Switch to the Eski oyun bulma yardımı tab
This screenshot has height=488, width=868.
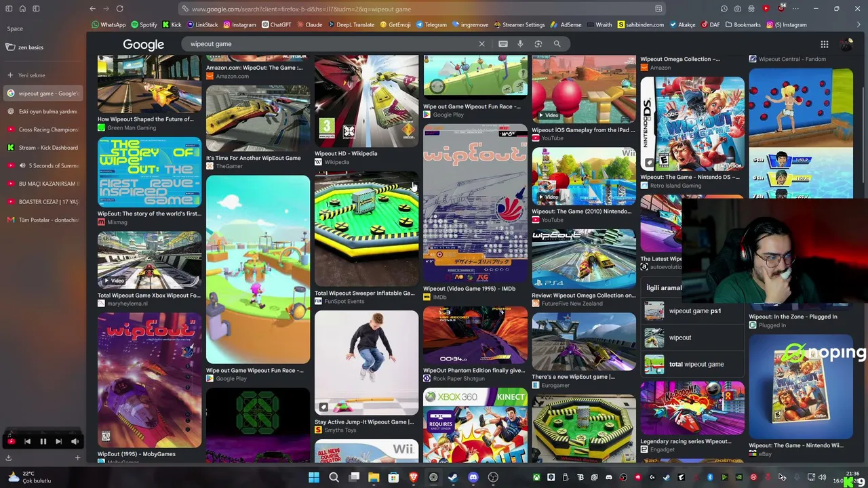(42, 111)
